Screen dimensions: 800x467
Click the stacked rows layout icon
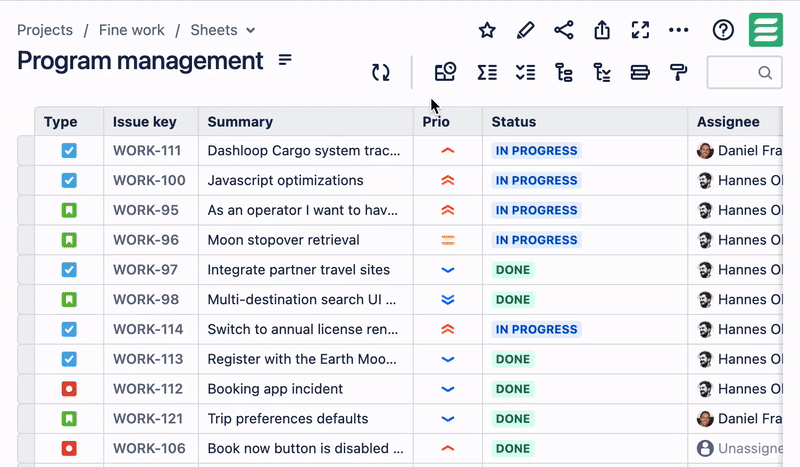coord(640,72)
